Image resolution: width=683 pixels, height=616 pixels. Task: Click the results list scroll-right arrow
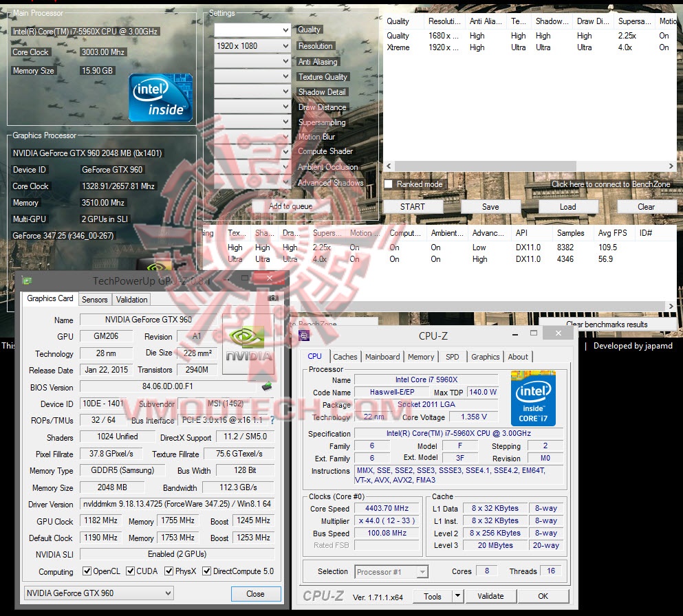[671, 306]
